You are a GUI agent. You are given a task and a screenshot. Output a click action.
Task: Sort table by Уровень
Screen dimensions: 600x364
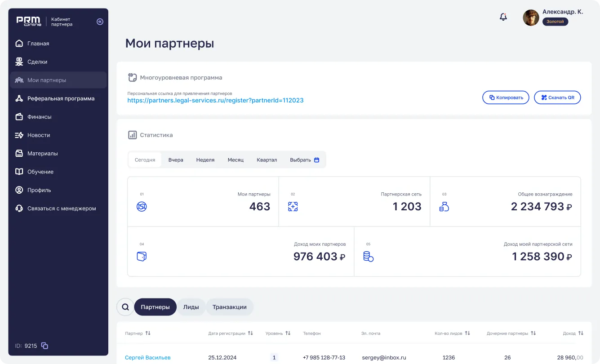(288, 333)
